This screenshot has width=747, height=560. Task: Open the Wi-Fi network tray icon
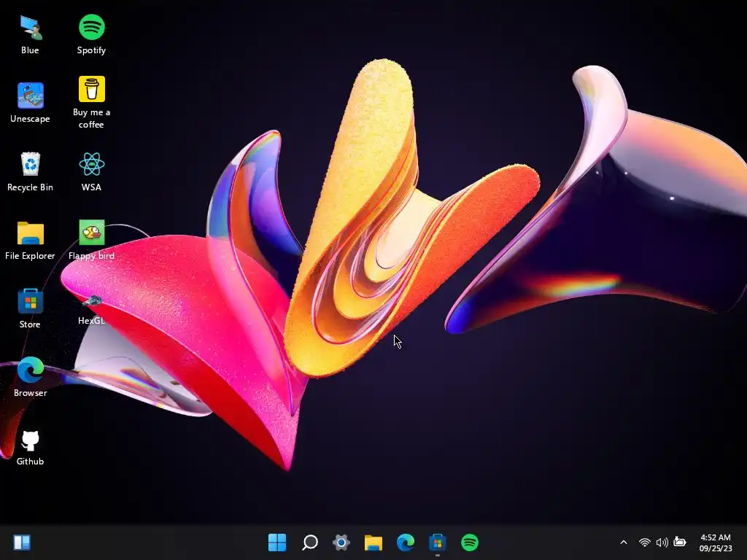click(645, 542)
